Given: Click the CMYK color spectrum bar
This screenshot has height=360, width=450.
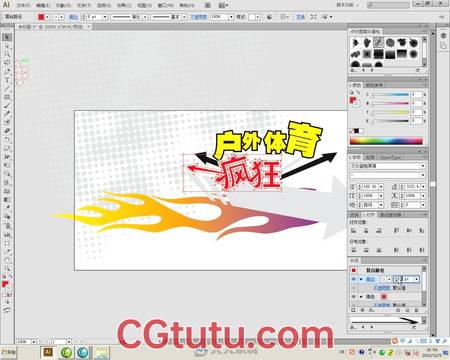Looking at the screenshot, I should tap(386, 141).
